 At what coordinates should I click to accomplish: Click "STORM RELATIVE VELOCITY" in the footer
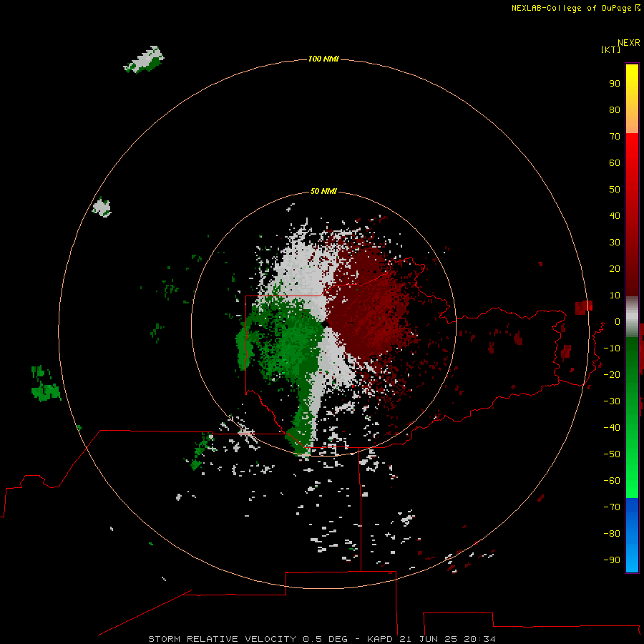222,639
